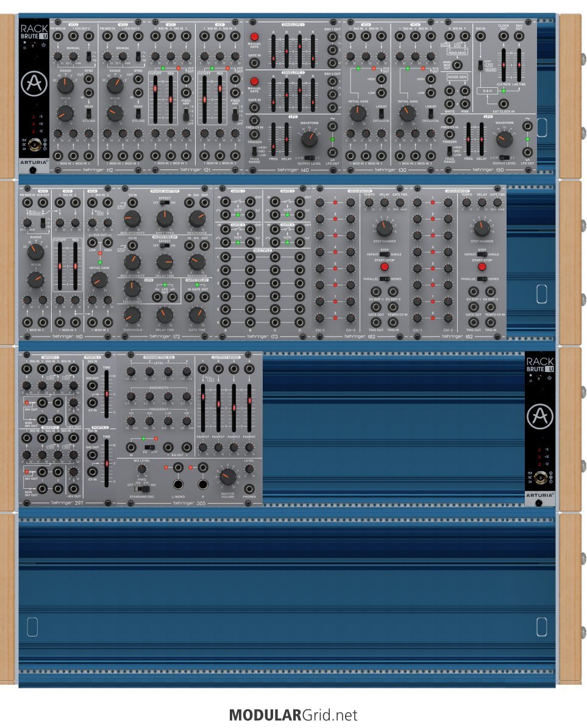Flip the second VCF Fixed HPF switch
Viewport: 587px width, 728px height.
[235, 114]
